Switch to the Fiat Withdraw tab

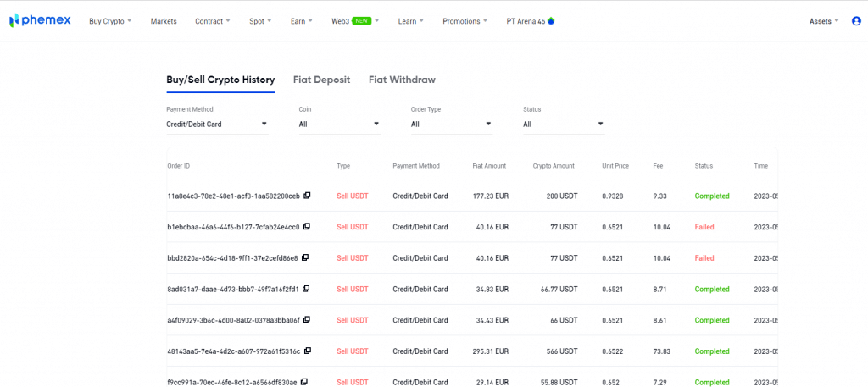[x=402, y=80]
